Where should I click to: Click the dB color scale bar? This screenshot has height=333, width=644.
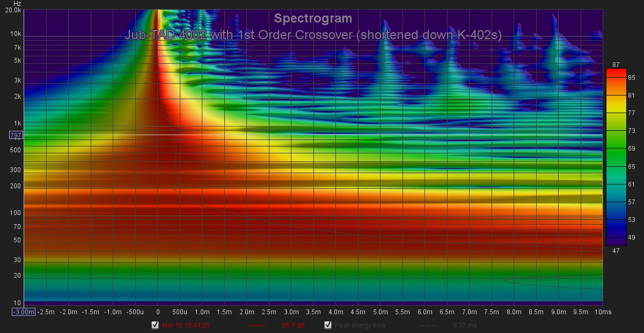point(616,157)
